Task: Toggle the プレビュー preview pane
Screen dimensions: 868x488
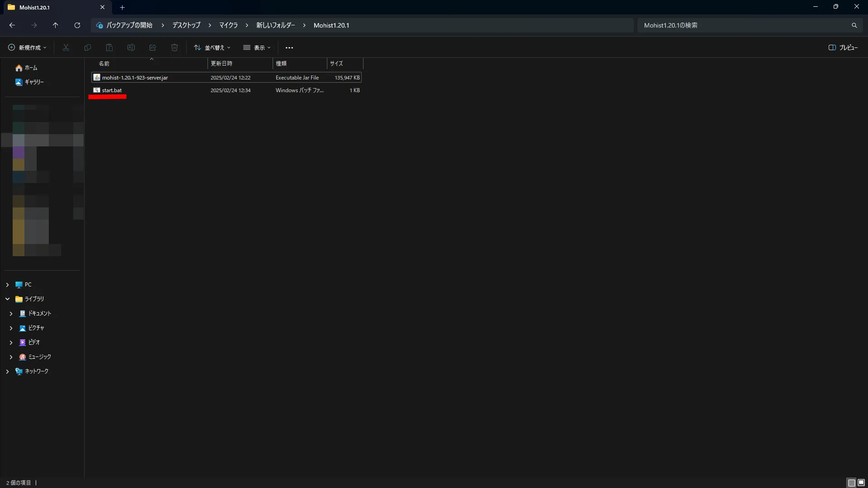Action: 843,47
